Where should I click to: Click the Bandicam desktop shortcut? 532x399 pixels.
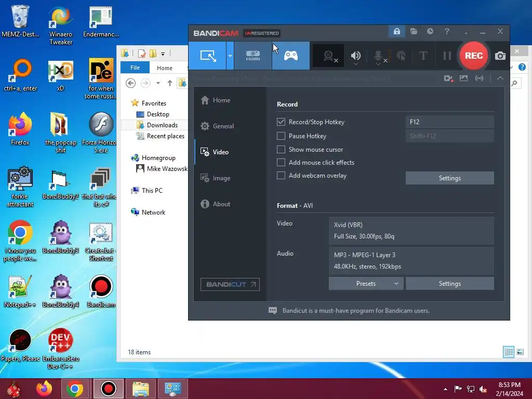tap(101, 291)
